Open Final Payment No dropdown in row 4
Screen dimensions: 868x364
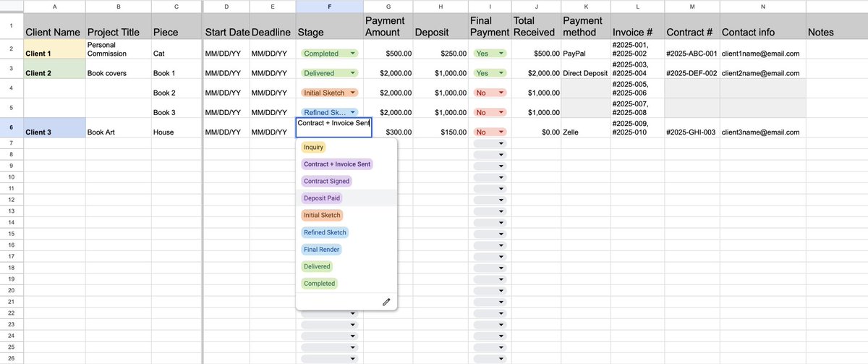tap(490, 93)
